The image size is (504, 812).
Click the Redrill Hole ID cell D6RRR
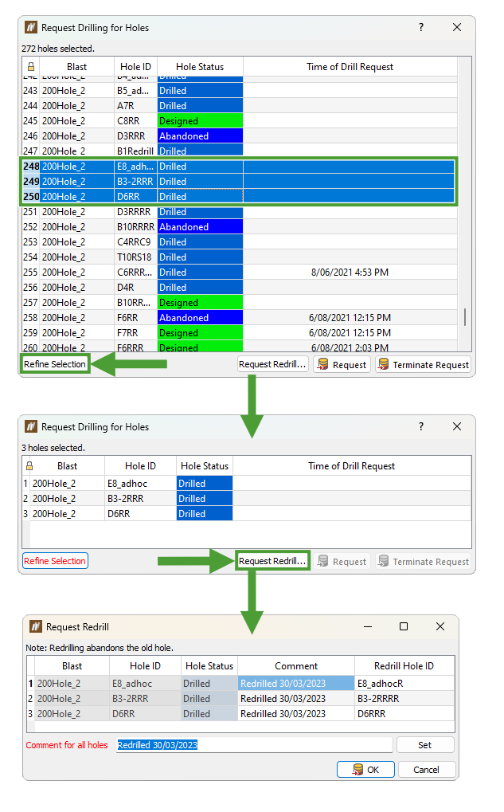(404, 713)
